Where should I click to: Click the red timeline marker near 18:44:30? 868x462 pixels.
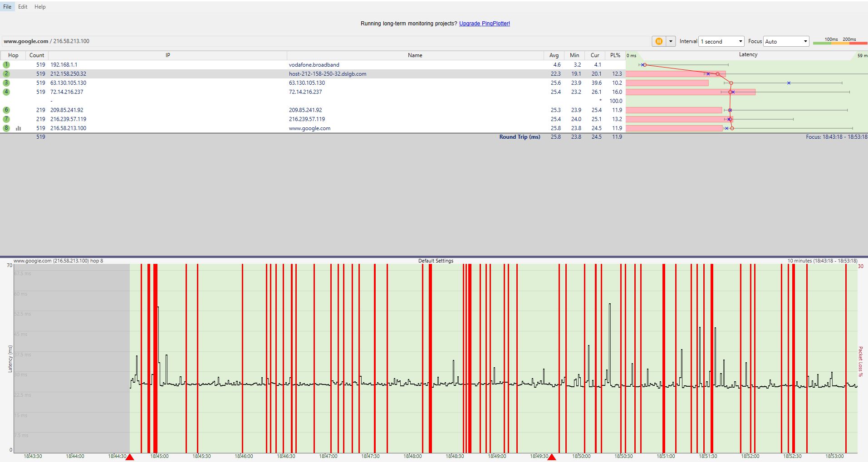[x=130, y=457]
